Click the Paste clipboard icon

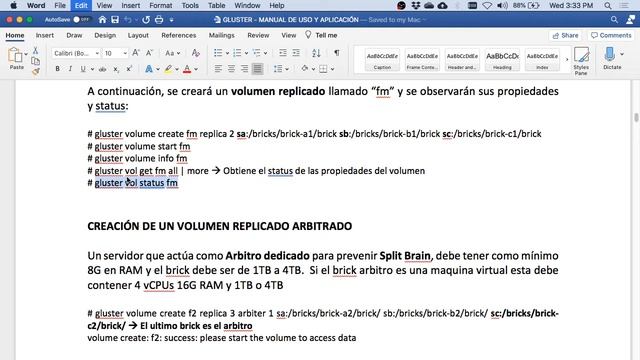click(15, 55)
